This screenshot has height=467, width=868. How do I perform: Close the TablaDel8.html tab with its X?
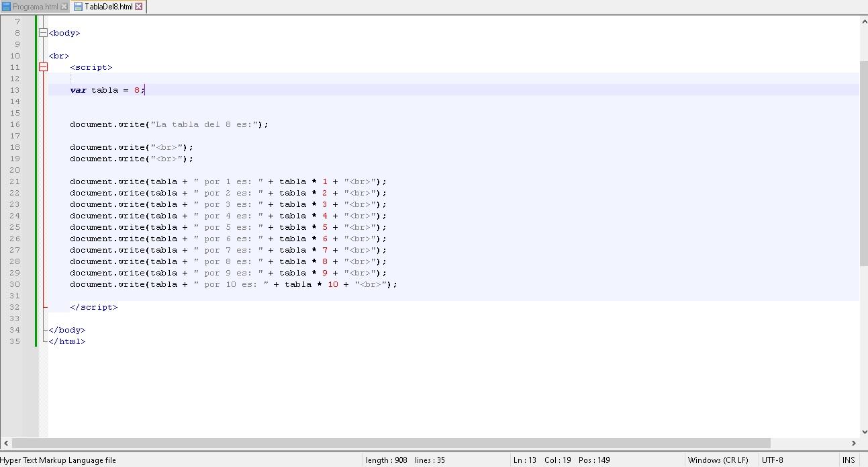tap(139, 7)
